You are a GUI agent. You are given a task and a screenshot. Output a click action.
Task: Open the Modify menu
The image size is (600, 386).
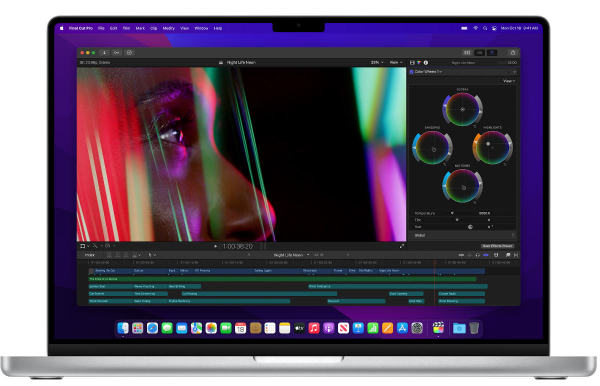coord(168,28)
